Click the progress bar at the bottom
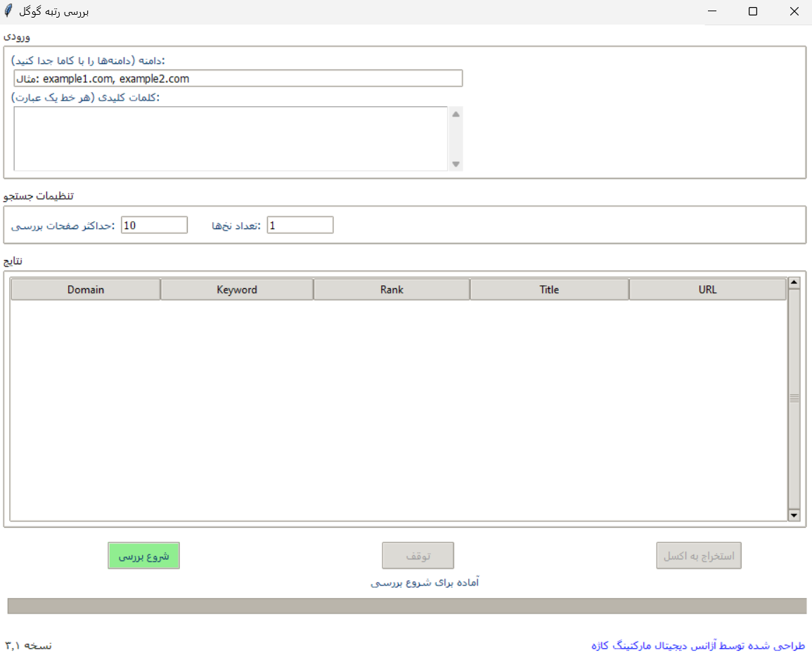This screenshot has height=655, width=812. [407, 606]
